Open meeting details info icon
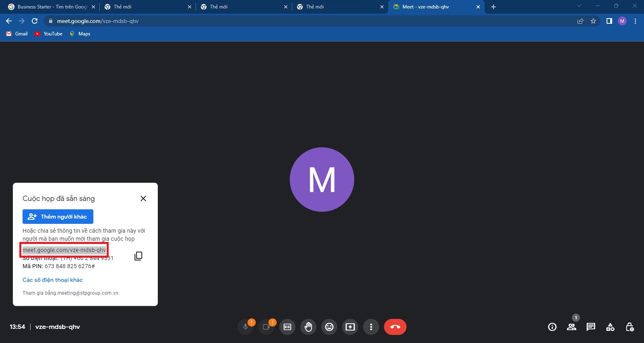644x343 pixels. (552, 327)
